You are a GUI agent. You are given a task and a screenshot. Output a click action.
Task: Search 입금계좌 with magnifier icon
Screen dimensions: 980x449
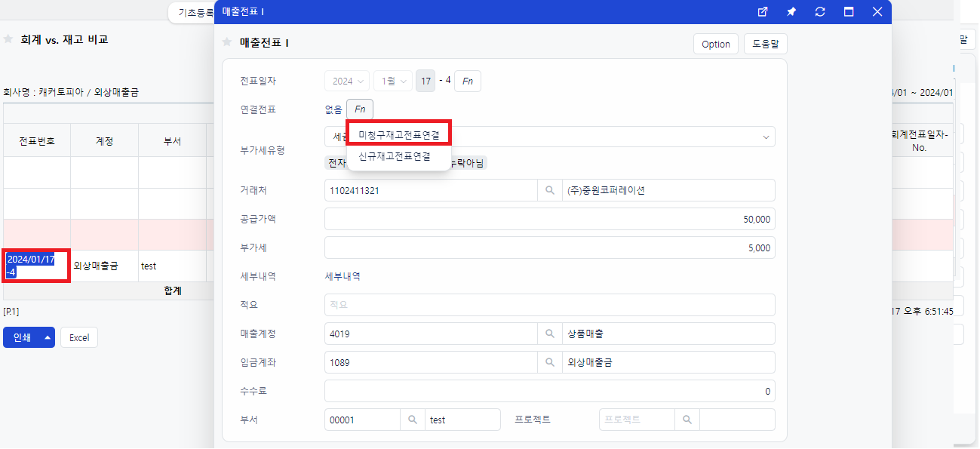550,362
